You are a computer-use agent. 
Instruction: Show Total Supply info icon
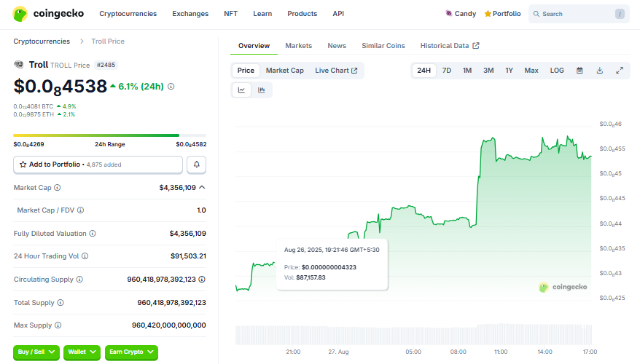[x=61, y=302]
